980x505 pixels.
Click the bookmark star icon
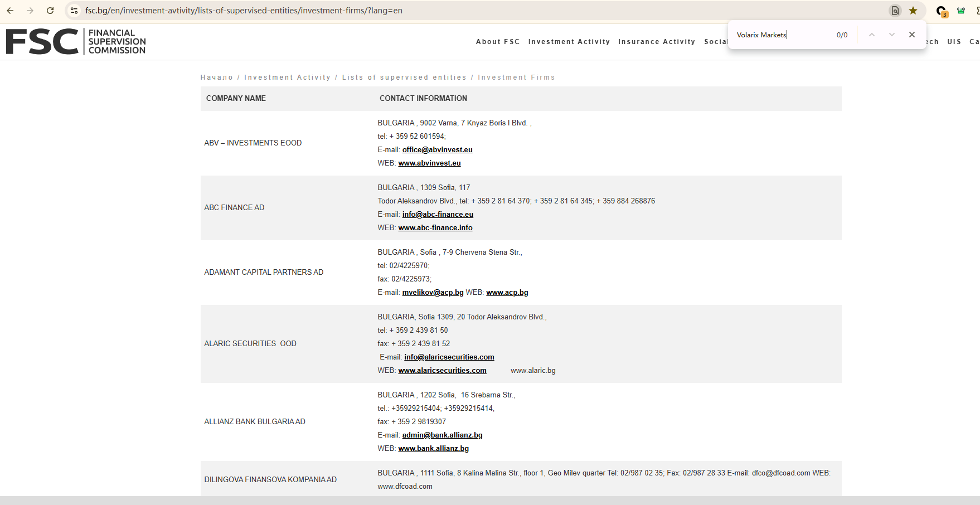913,11
